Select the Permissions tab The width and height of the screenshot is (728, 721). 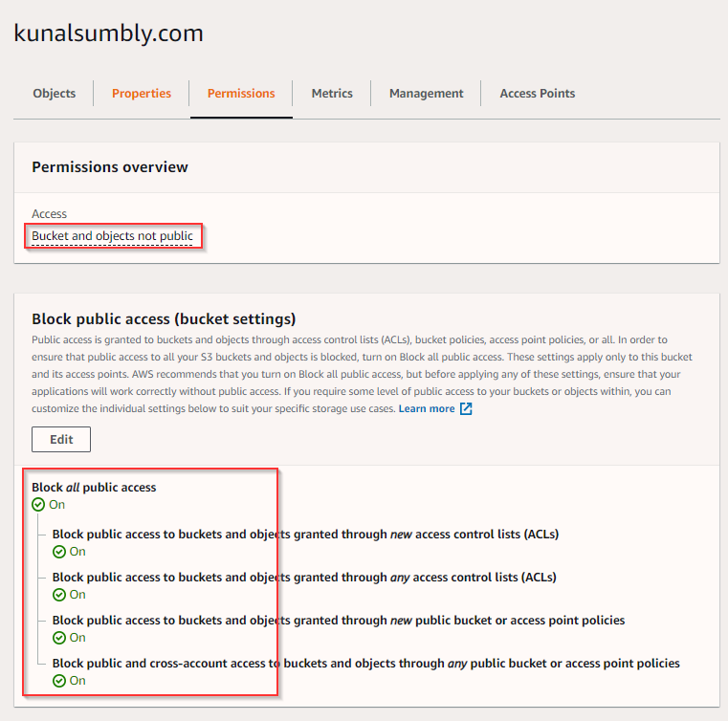[241, 94]
